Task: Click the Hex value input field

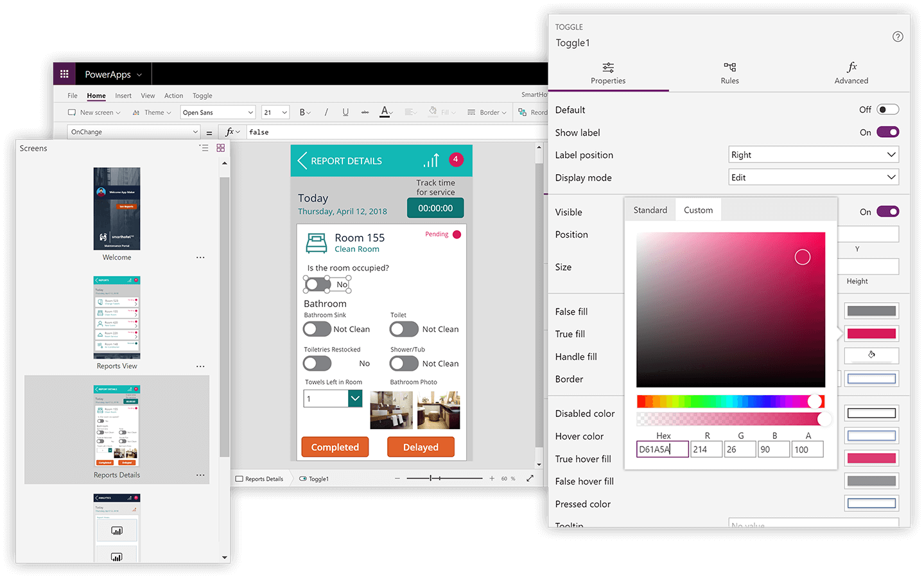Action: point(662,448)
